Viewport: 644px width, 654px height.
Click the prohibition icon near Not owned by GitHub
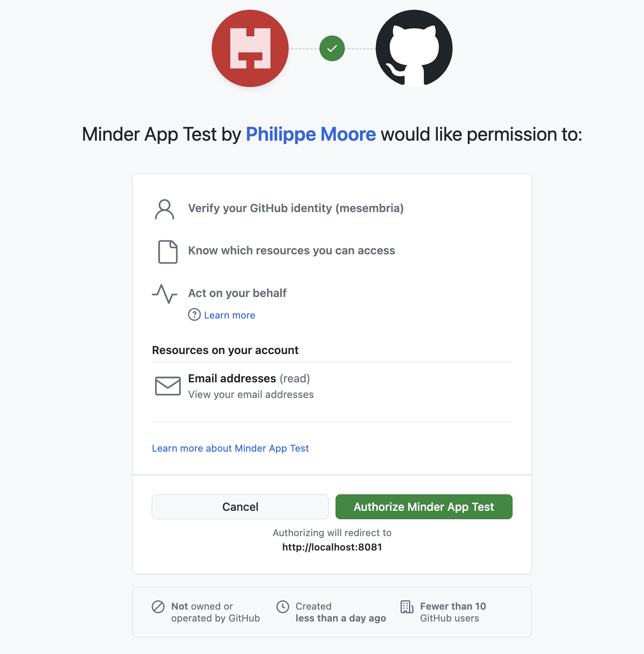pos(157,607)
